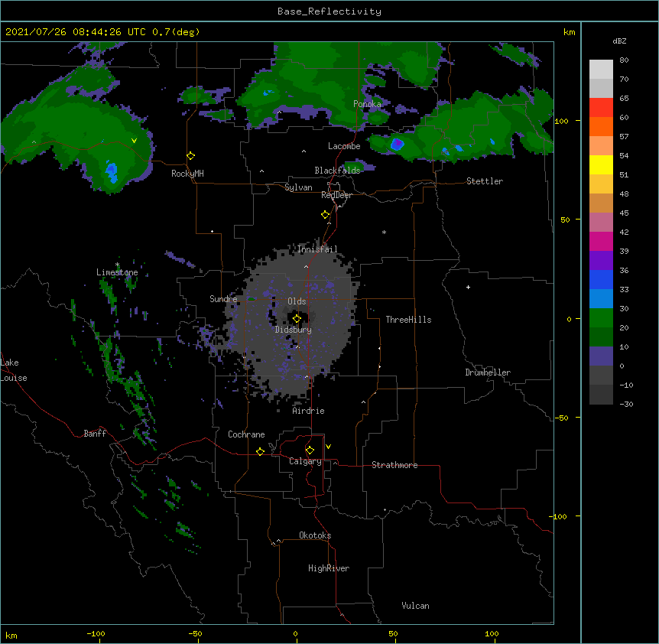Click the Sylvan town label
This screenshot has height=644, width=659.
[x=298, y=187]
